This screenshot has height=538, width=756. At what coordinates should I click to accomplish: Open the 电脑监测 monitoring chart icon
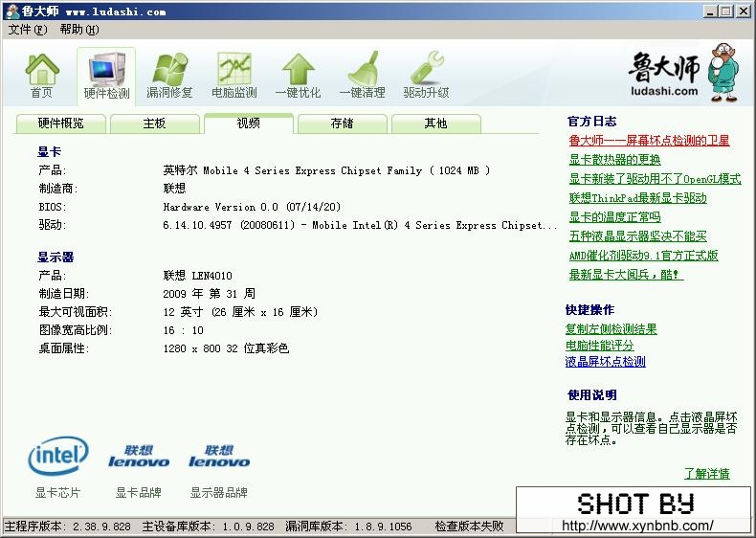234,76
